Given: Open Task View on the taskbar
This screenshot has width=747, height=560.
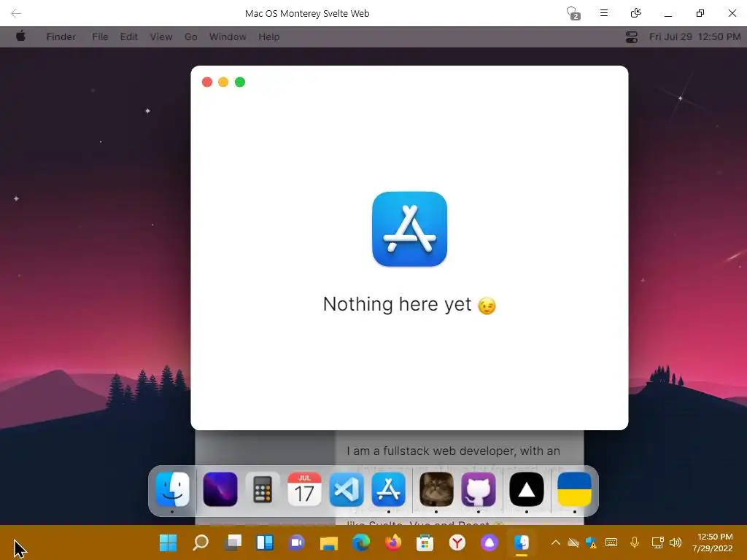Looking at the screenshot, I should coord(233,542).
